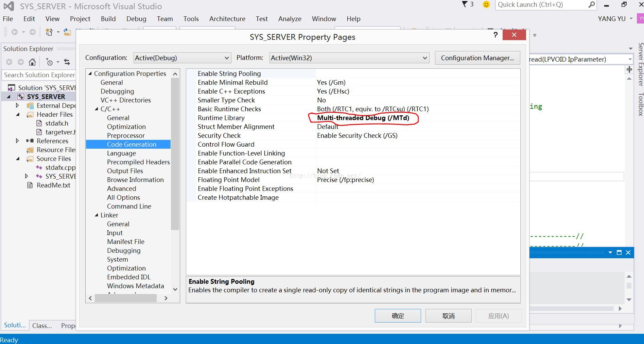Click the notifications flag icon
The width and height of the screenshot is (644, 344).
[465, 4]
